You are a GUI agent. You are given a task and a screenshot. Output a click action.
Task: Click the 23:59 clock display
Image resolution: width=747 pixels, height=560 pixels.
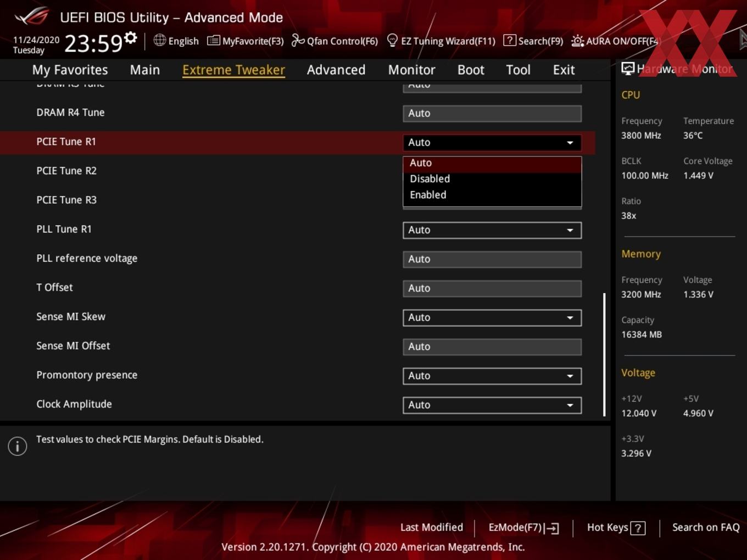[93, 43]
